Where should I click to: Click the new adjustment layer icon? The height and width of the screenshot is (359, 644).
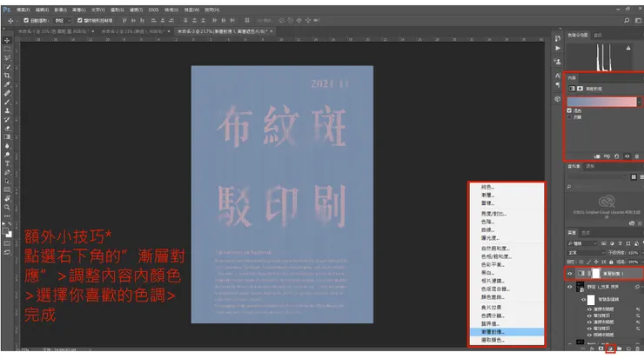pos(610,349)
